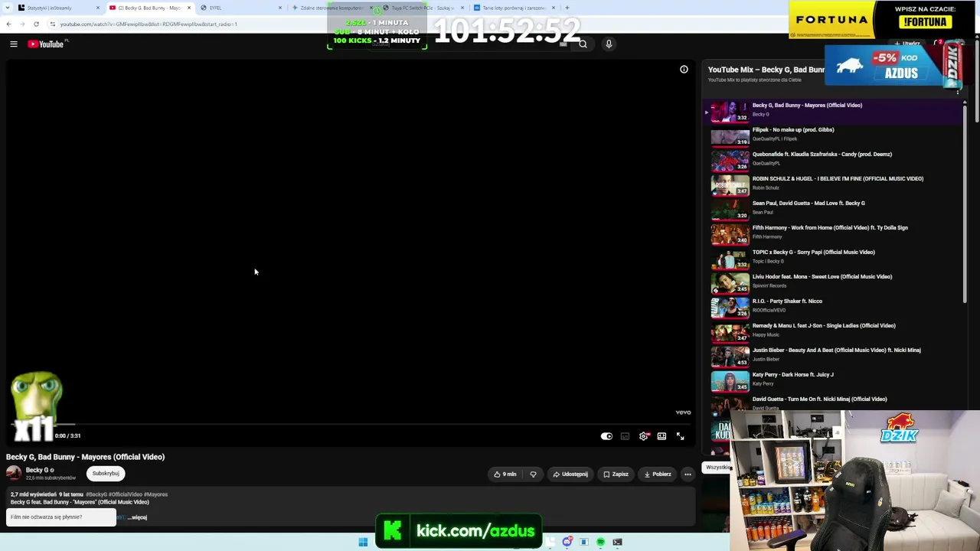
Task: Reload the YouTube page
Action: [36, 24]
